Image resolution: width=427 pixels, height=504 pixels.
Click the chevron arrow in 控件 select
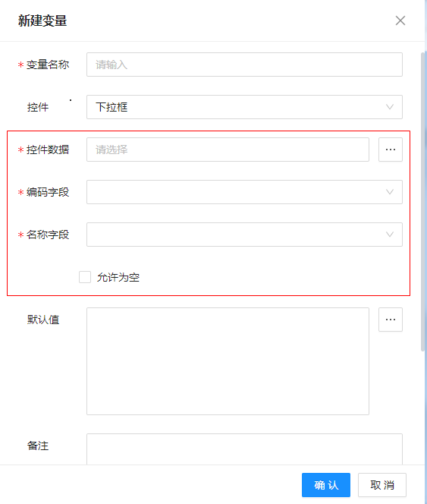(x=389, y=107)
